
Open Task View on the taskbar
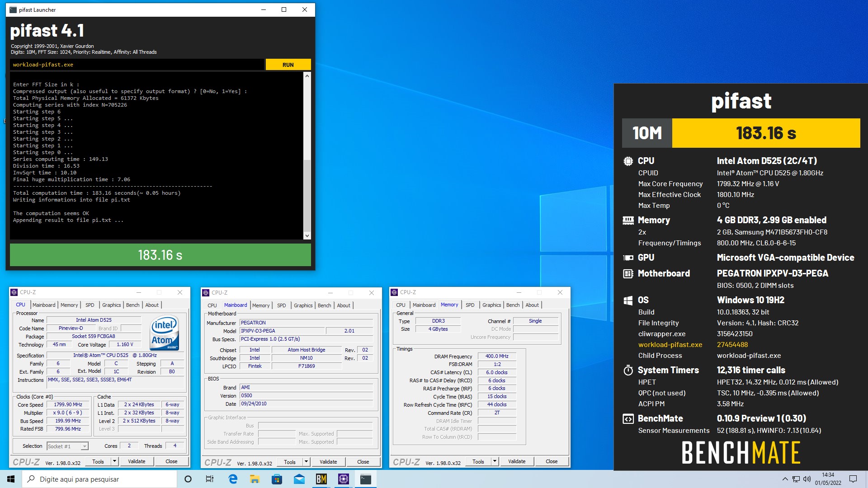210,479
